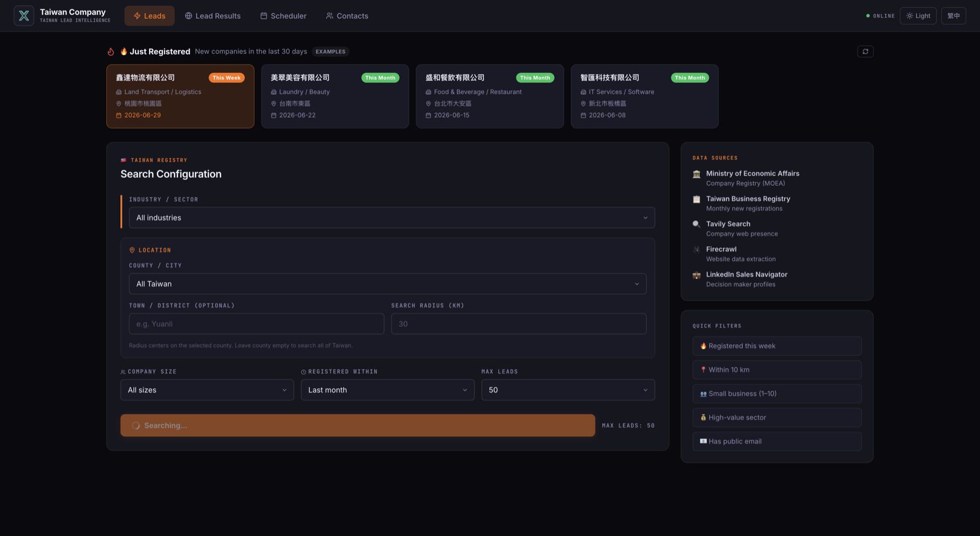980x536 pixels.
Task: Go to the Lead Results tab
Action: pyautogui.click(x=213, y=16)
